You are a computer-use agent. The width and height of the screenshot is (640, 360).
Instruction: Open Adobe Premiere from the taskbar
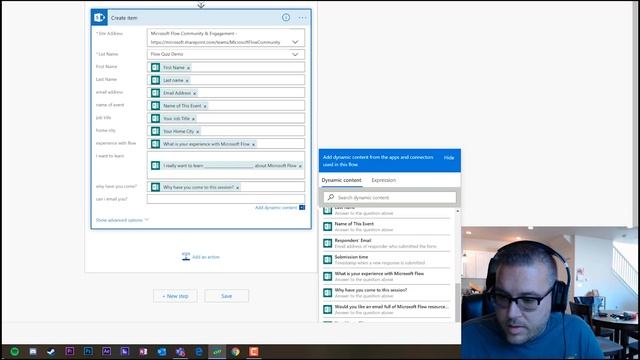(70, 351)
